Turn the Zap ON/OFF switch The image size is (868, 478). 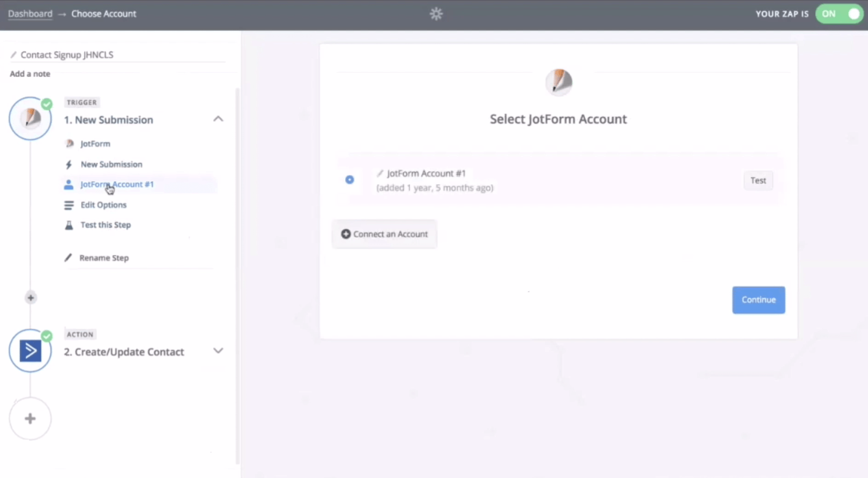pyautogui.click(x=839, y=14)
